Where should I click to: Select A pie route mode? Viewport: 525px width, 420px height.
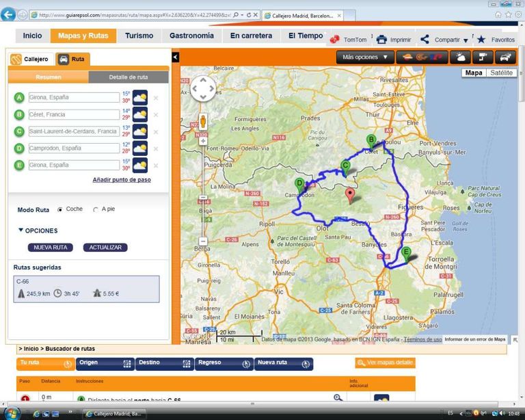[x=95, y=209]
